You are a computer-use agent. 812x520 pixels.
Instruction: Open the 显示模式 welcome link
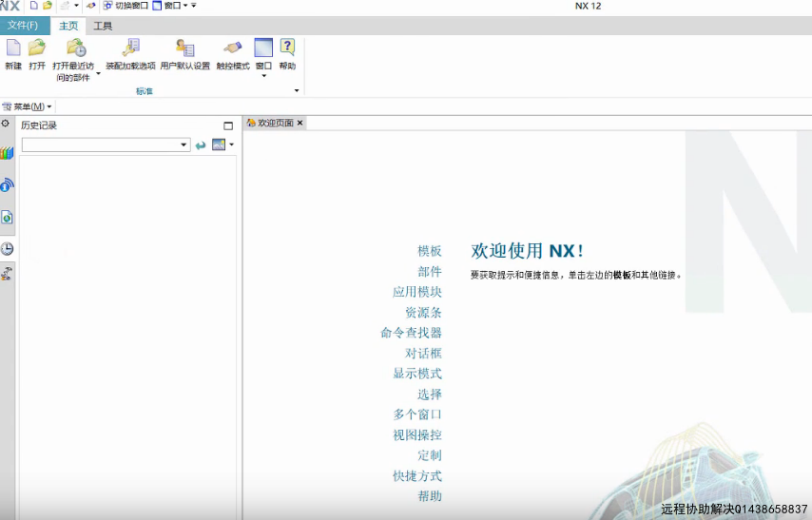[417, 374]
